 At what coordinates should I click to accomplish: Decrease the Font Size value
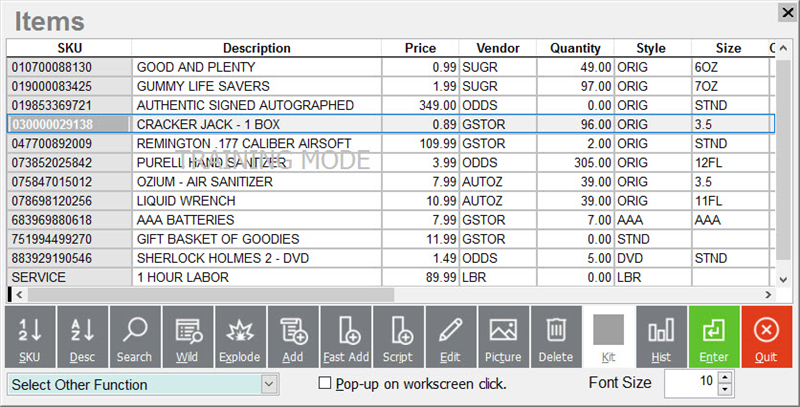pyautogui.click(x=725, y=390)
